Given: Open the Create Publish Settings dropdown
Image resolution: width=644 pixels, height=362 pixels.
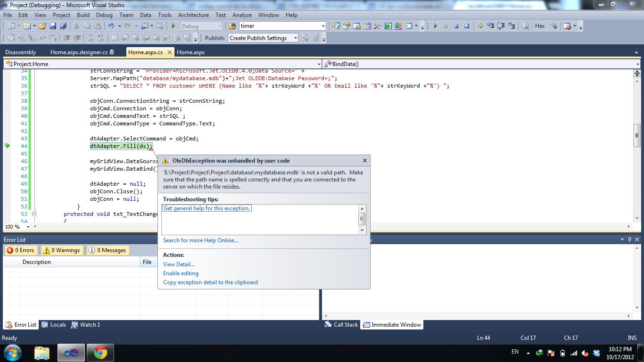Looking at the screenshot, I should tap(295, 38).
